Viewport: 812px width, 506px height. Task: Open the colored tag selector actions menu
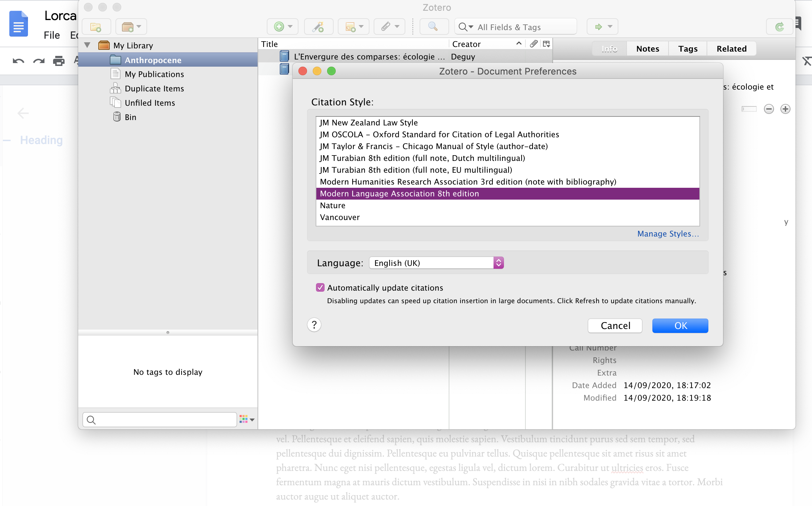247,419
